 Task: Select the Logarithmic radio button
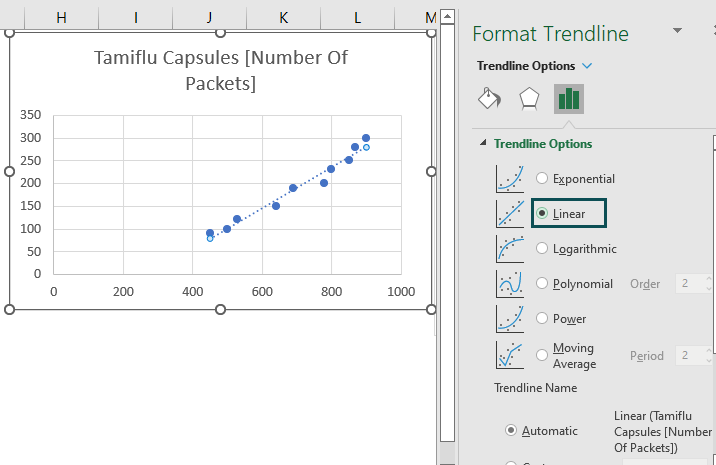click(x=542, y=248)
